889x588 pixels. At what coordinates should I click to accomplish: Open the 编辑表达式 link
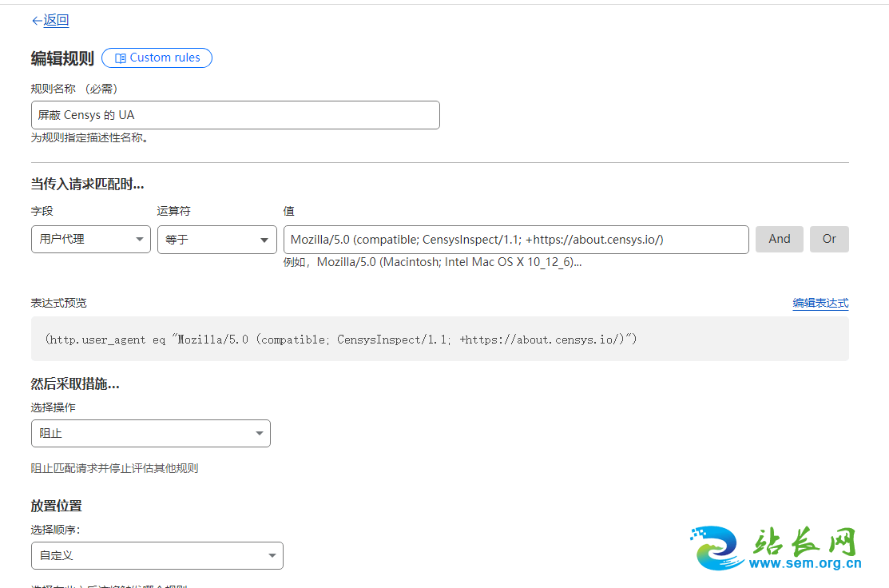pyautogui.click(x=820, y=303)
